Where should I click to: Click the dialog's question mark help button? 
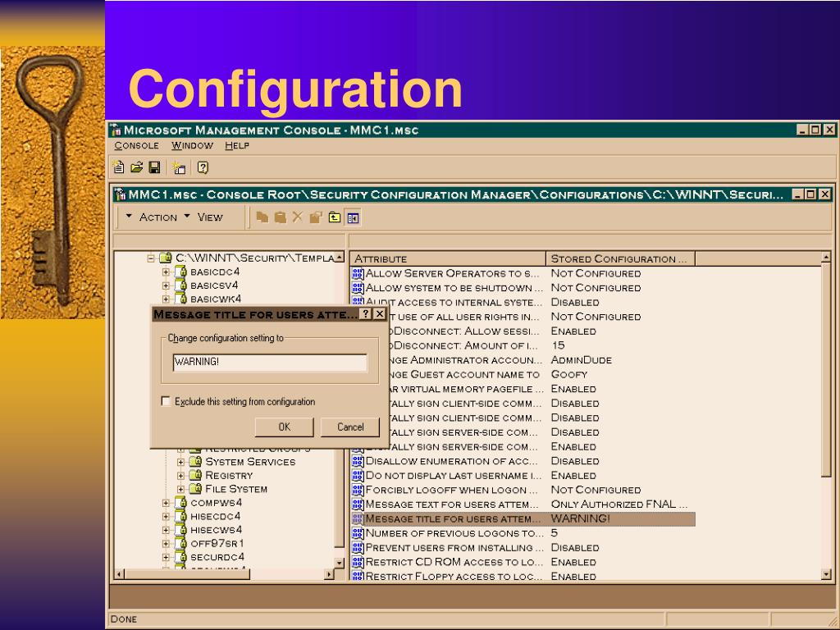(x=365, y=314)
